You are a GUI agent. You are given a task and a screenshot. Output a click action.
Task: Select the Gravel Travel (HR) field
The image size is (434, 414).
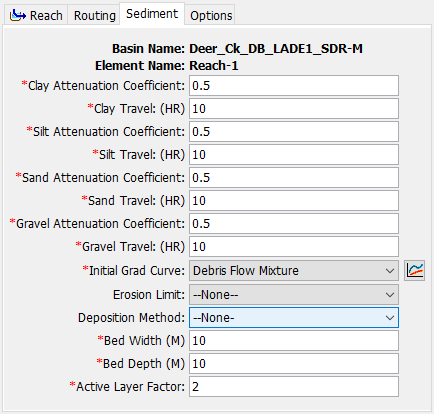click(294, 247)
